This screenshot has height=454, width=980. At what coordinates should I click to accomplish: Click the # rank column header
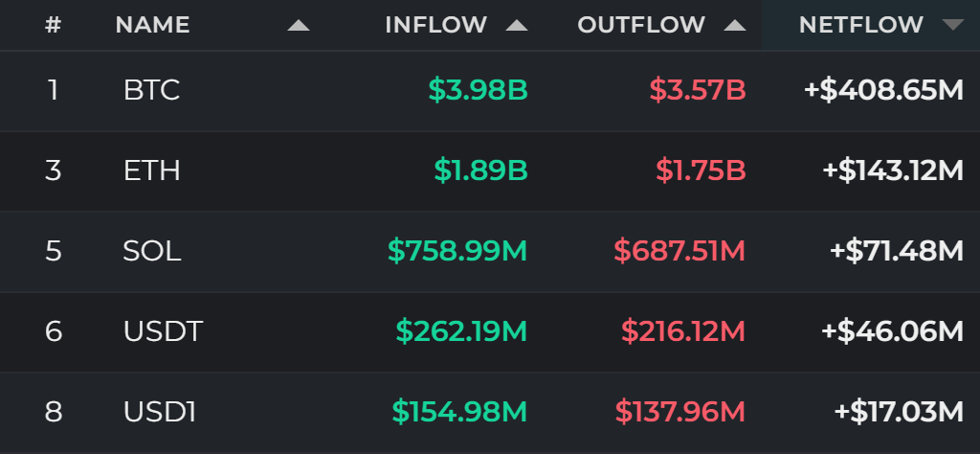tap(54, 25)
